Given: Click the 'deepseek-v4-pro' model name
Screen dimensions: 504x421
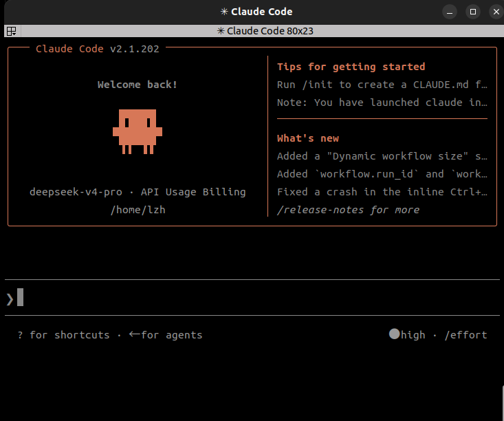Looking at the screenshot, I should (x=76, y=192).
